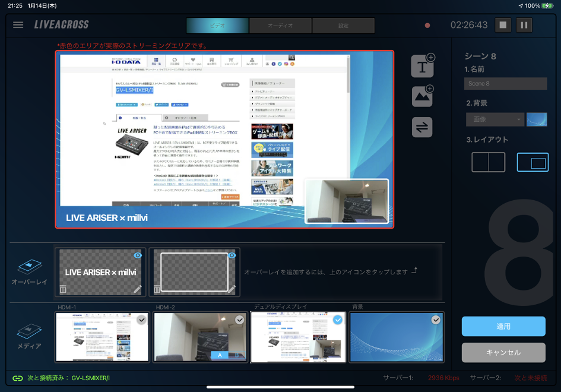Open the 画像 background type dropdown
The height and width of the screenshot is (392, 561).
pyautogui.click(x=495, y=119)
